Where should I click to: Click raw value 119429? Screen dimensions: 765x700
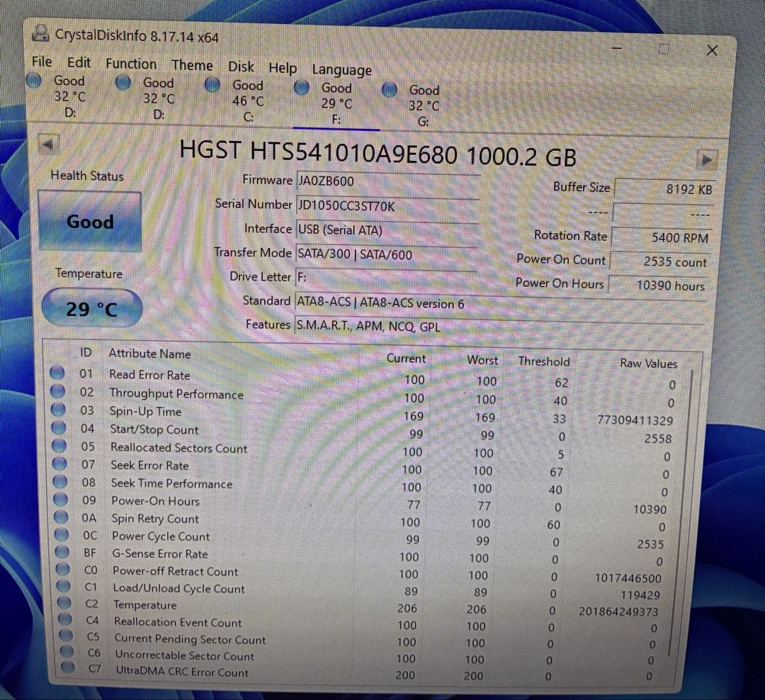click(640, 595)
